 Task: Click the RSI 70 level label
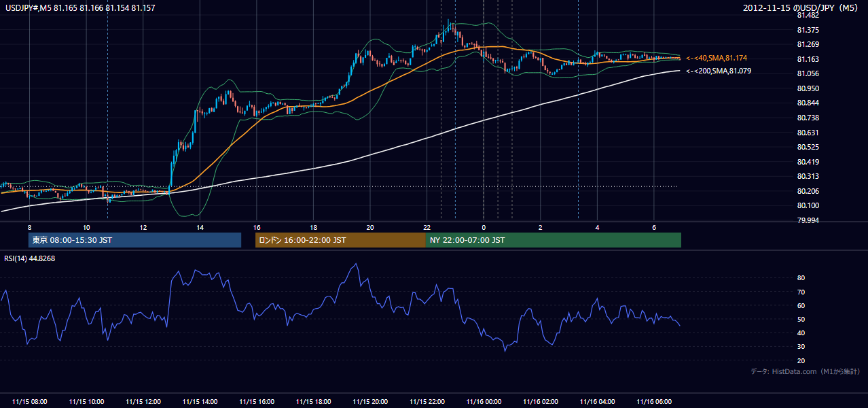pyautogui.click(x=801, y=292)
